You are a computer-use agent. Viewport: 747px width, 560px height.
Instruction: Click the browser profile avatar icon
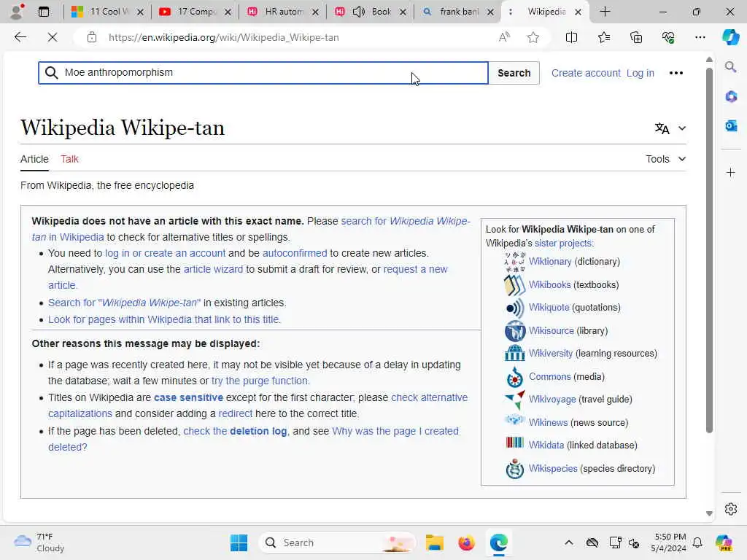[16, 12]
